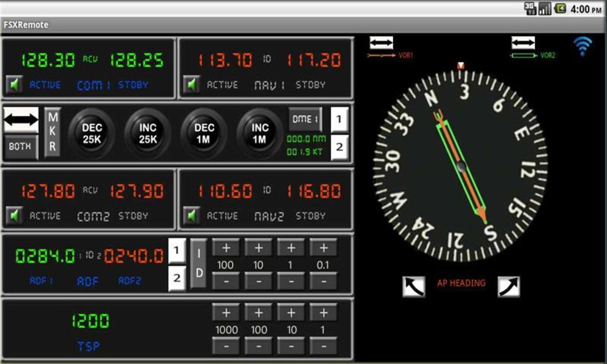
Task: Decrease ADF frequency by 100
Action: [x=226, y=281]
